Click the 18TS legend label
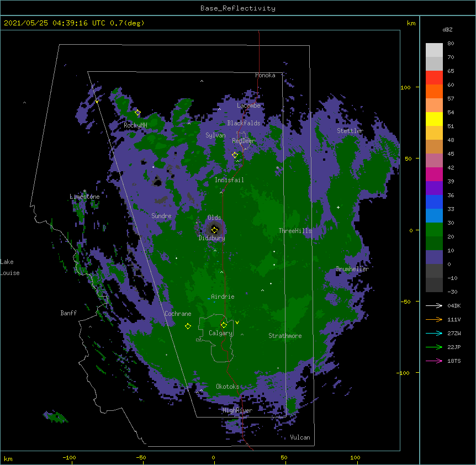Viewport: 476px width, 465px height. pyautogui.click(x=454, y=361)
